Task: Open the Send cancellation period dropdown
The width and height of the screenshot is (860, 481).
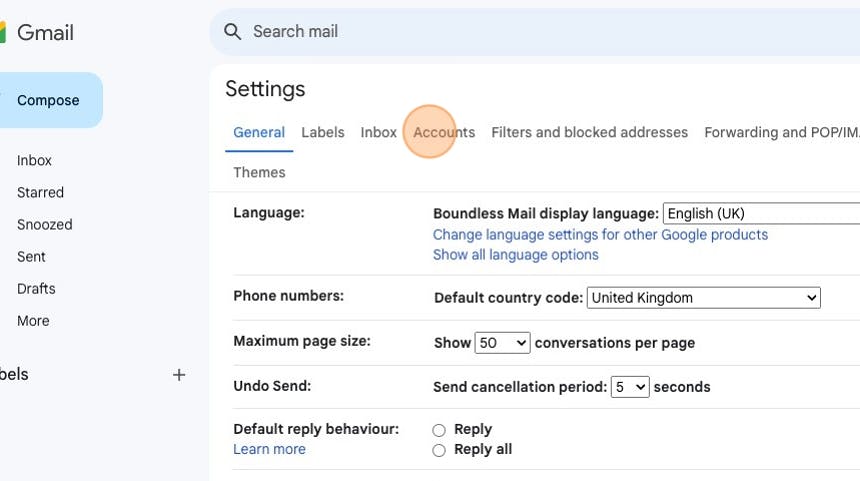Action: [x=630, y=387]
